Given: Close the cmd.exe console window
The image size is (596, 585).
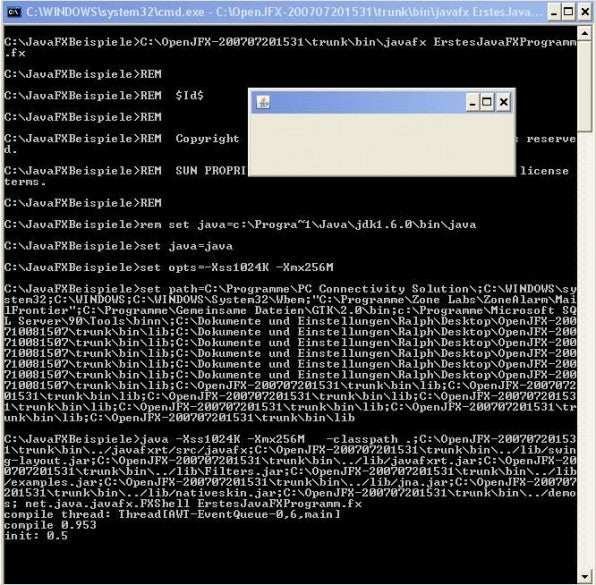Looking at the screenshot, I should click(585, 12).
